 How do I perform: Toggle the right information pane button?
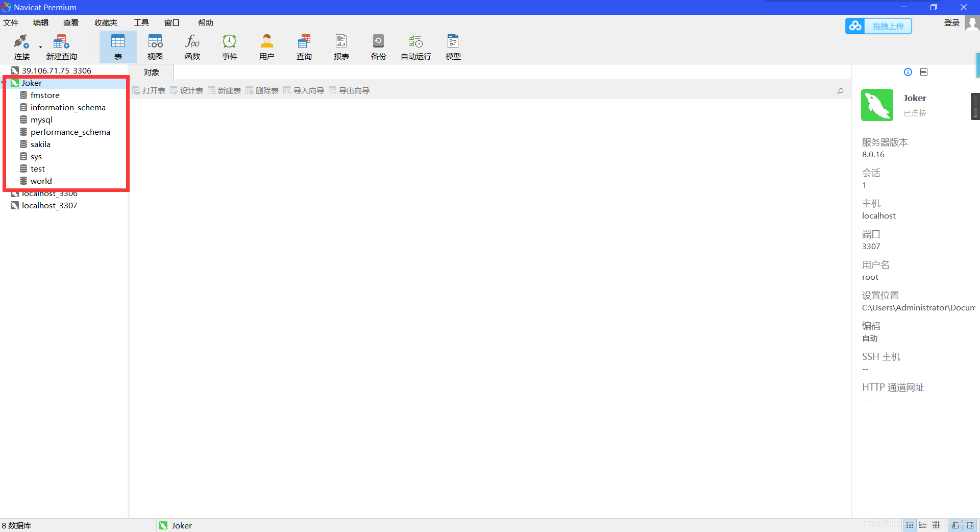pyautogui.click(x=970, y=525)
